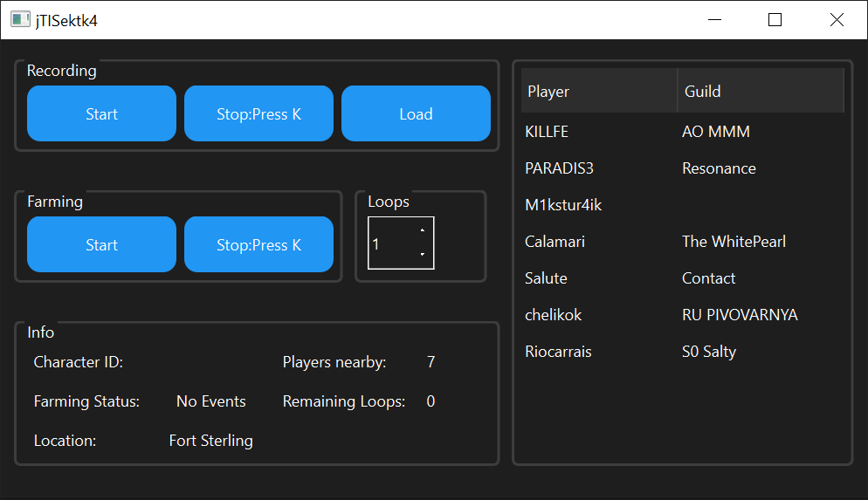Screen dimensions: 868x500
Task: Sort table by Guild column header
Action: pos(760,92)
